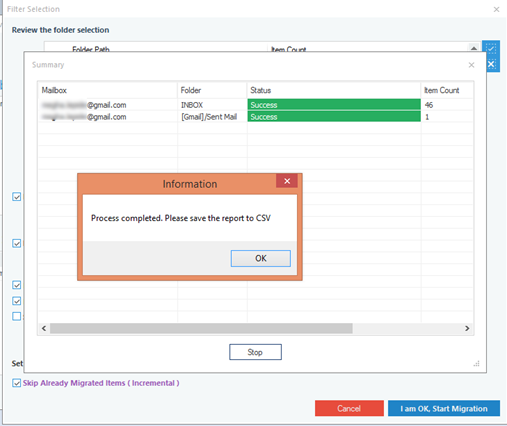Click the unchecked checkbox left of Summary window
Image resolution: width=507 pixels, height=426 pixels.
click(x=16, y=316)
